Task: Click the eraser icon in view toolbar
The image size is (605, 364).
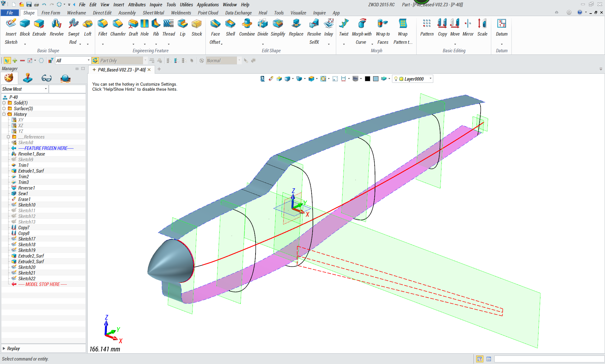Action: [271, 79]
